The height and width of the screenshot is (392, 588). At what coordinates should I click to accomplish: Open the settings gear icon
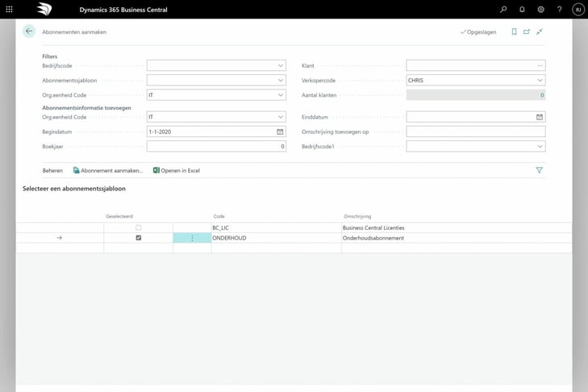(540, 10)
